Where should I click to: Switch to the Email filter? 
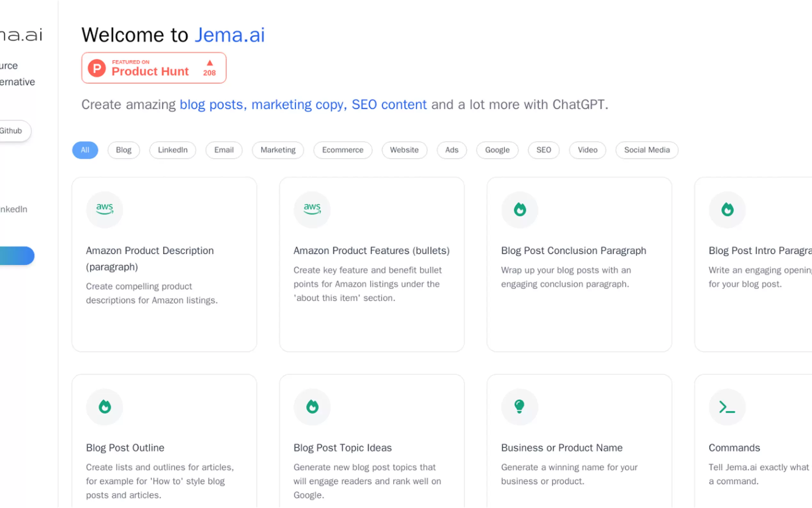224,150
